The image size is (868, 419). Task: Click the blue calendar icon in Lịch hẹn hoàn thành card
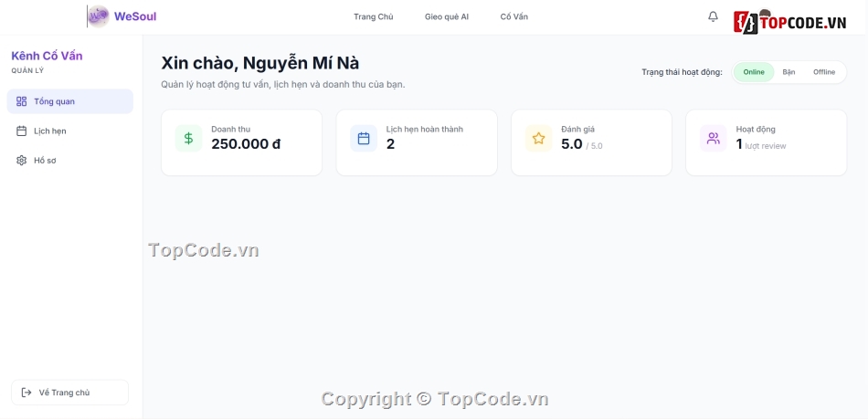pyautogui.click(x=364, y=138)
